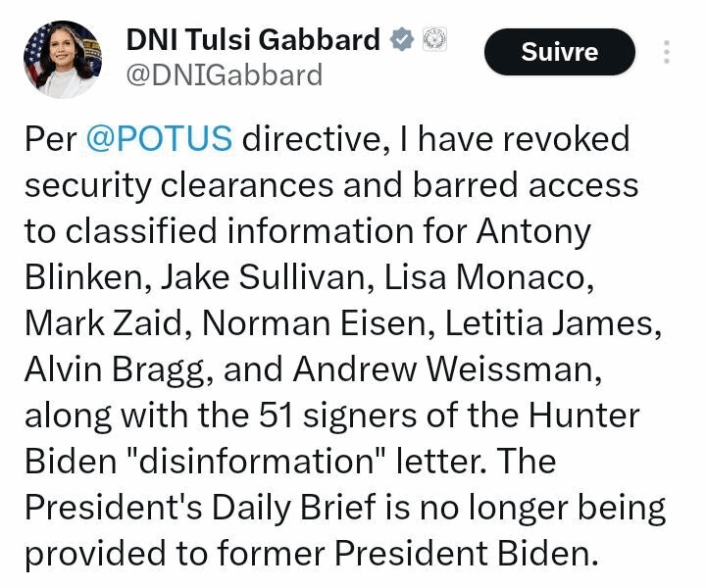The image size is (706, 588).
Task: Click the name "Andrew Weissman" in the tweet
Action: [x=447, y=368]
